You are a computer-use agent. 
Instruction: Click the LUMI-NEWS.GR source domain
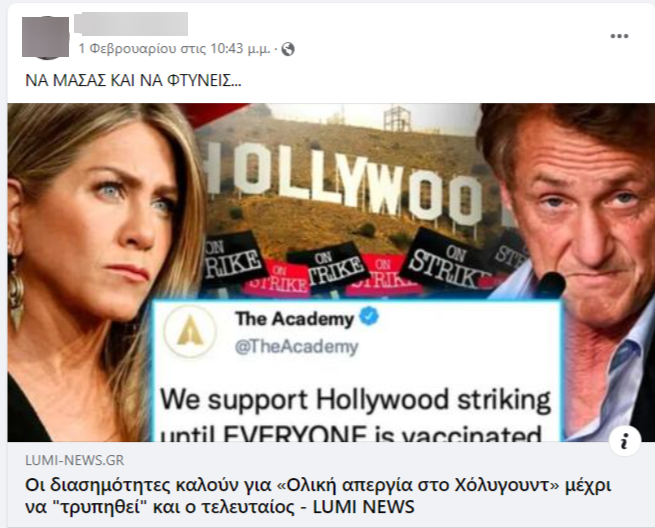74,460
